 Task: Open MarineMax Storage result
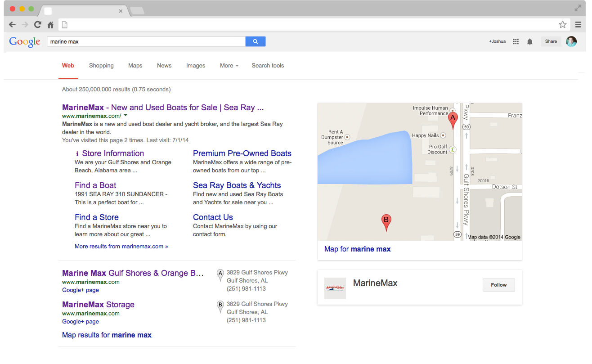pos(98,305)
